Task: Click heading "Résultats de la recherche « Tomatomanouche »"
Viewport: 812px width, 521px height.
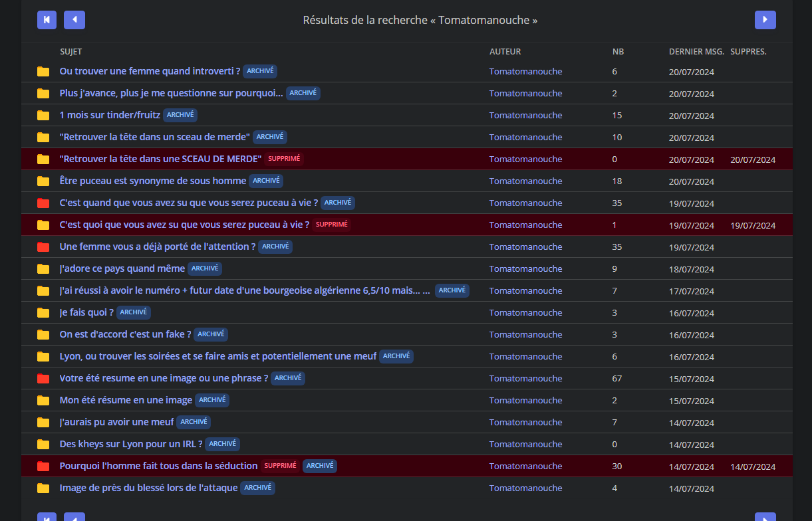Action: 420,20
